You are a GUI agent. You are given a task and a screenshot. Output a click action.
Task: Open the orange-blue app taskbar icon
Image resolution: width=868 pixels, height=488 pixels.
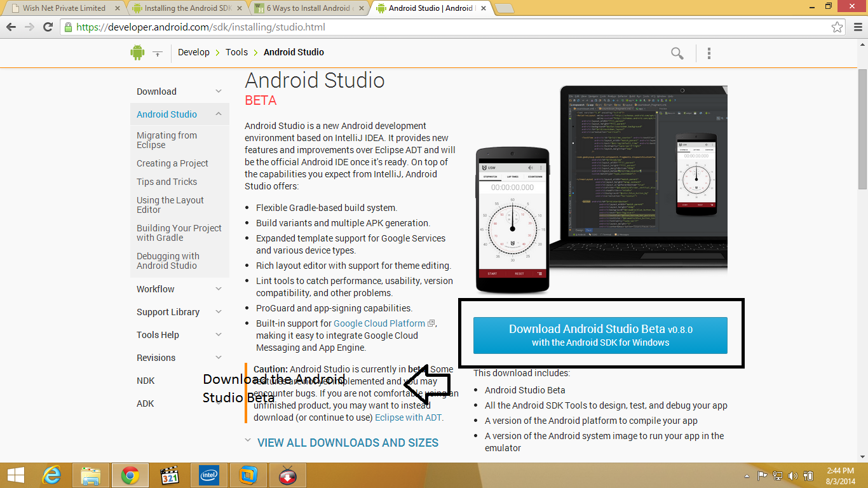click(x=248, y=475)
